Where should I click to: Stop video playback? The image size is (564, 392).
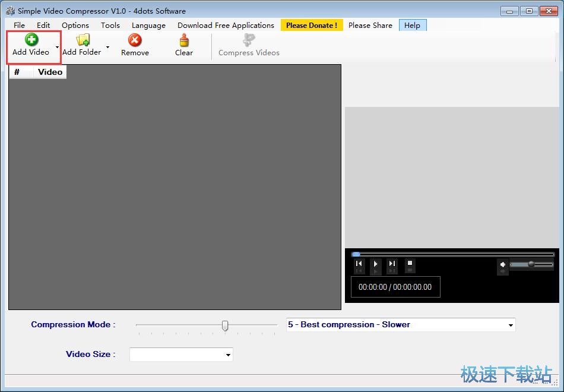(x=410, y=263)
